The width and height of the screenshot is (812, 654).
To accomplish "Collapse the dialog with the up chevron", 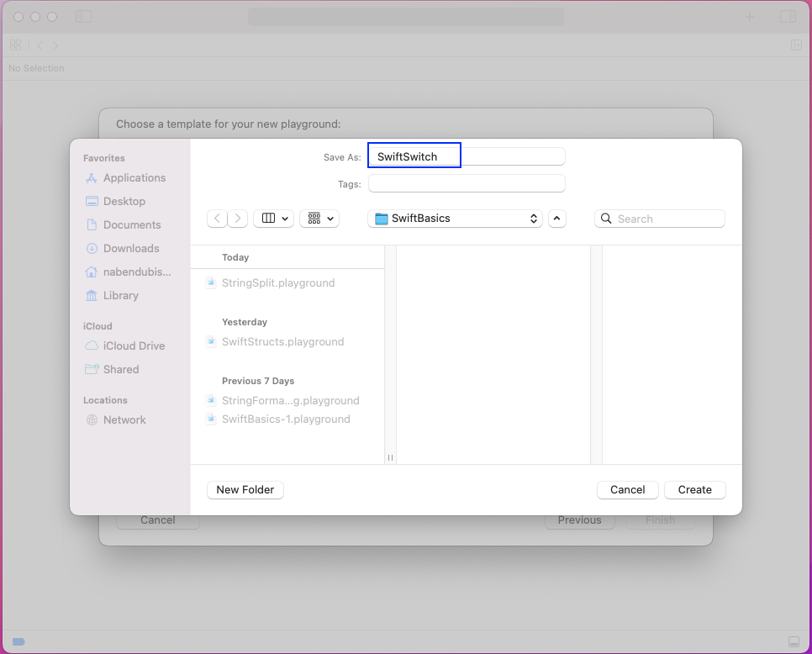I will point(556,219).
